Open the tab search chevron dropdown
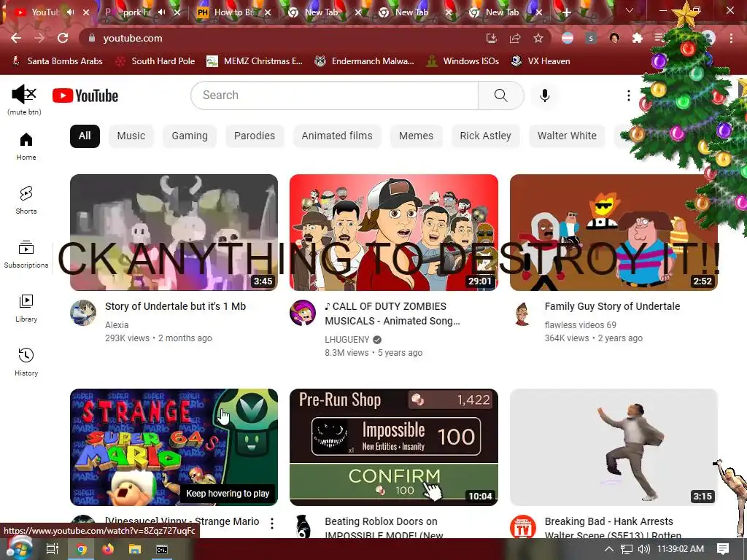The image size is (747, 560). pyautogui.click(x=630, y=10)
